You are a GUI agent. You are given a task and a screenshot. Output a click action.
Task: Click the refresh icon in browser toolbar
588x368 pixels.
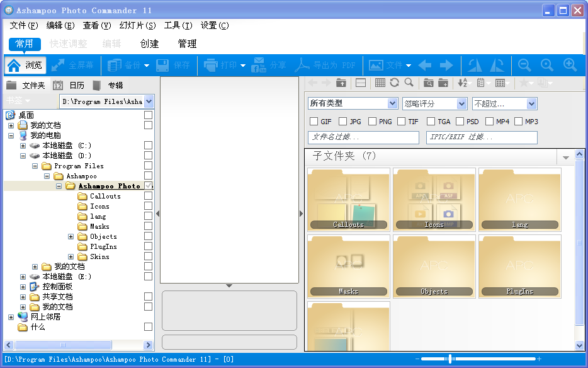pyautogui.click(x=394, y=83)
